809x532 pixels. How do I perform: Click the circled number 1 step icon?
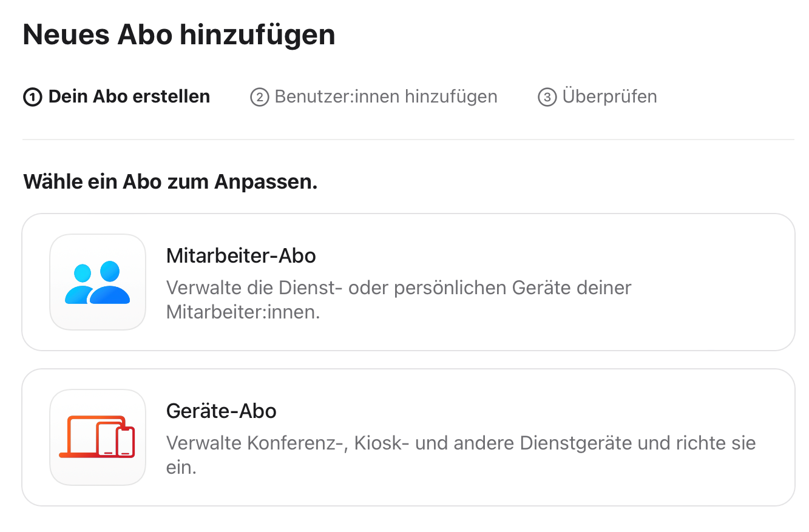[x=32, y=97]
